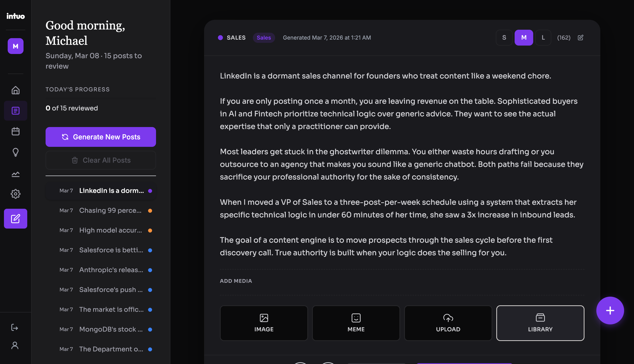
Task: Click Generate New Posts
Action: pos(101,137)
